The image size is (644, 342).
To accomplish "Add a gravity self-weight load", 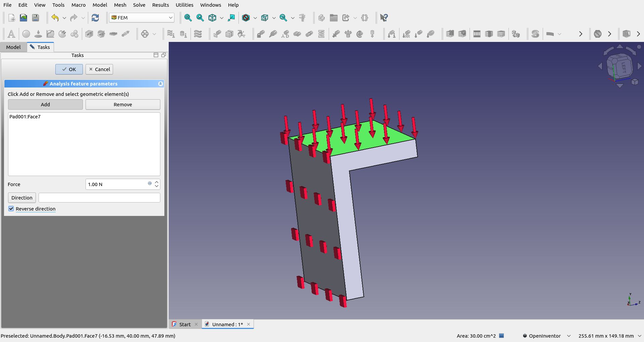I will click(x=372, y=34).
